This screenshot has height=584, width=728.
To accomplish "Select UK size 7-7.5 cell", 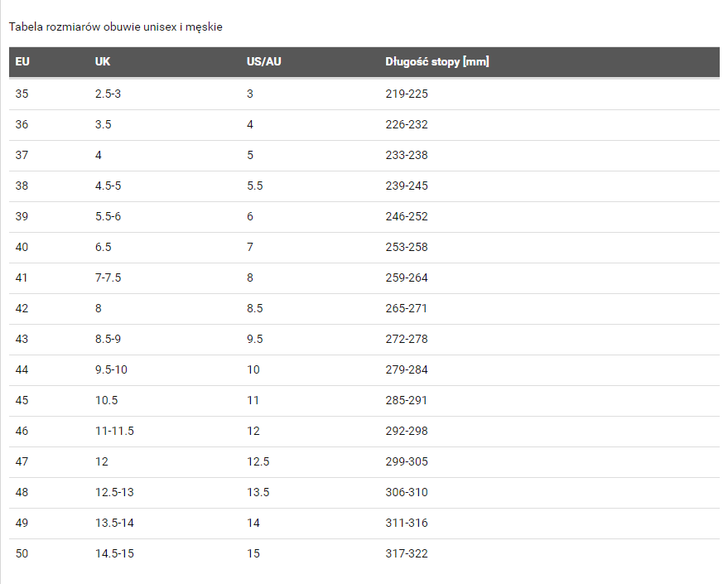I will tap(108, 278).
